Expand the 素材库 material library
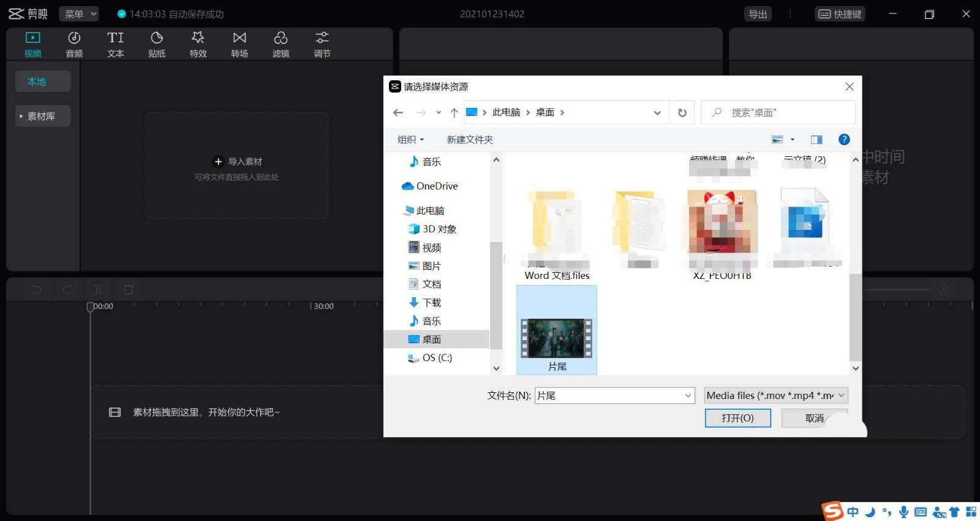The height and width of the screenshot is (521, 980). (42, 116)
